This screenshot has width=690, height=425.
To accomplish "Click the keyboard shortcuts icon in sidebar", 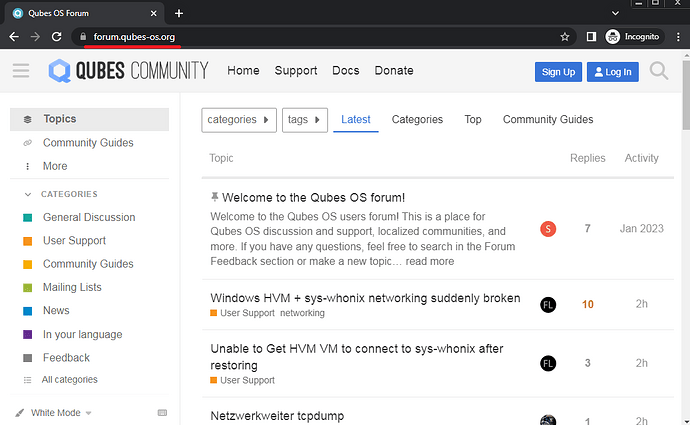I will pos(162,413).
